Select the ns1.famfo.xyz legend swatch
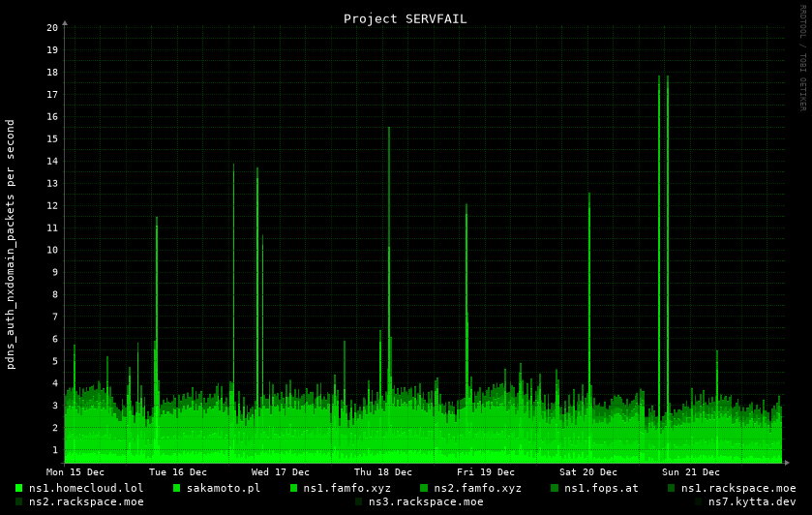Viewport: 812px width, 515px height. pyautogui.click(x=293, y=488)
